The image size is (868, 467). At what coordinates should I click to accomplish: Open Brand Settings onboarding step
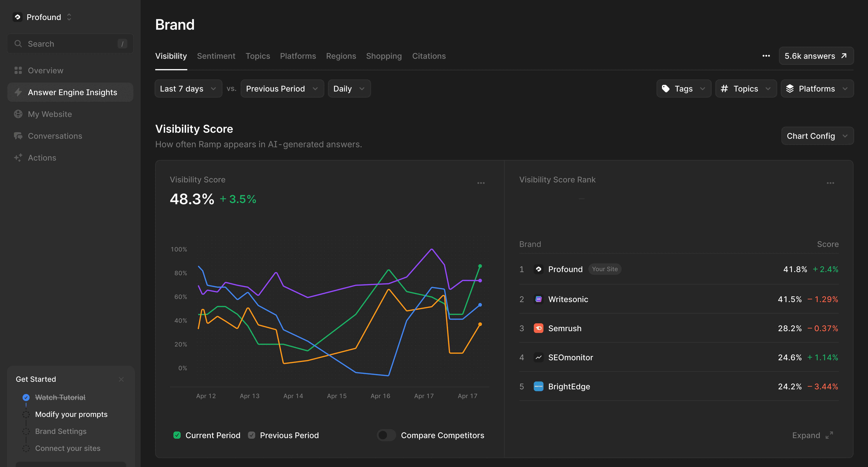pyautogui.click(x=61, y=431)
